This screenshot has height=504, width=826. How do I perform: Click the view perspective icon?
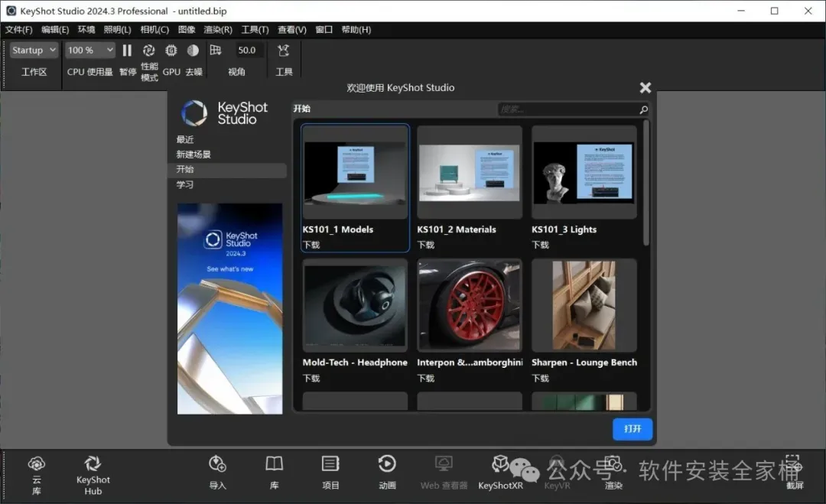(x=216, y=50)
